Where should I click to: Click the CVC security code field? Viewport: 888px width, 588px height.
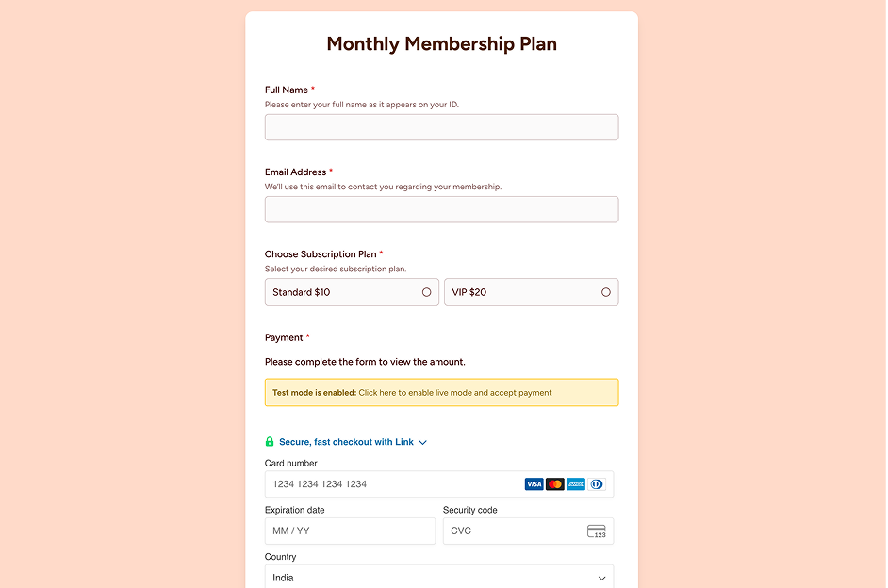(514, 531)
